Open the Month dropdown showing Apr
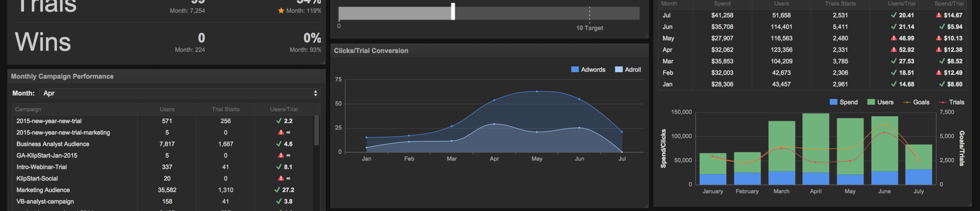980x211 pixels. (180, 93)
